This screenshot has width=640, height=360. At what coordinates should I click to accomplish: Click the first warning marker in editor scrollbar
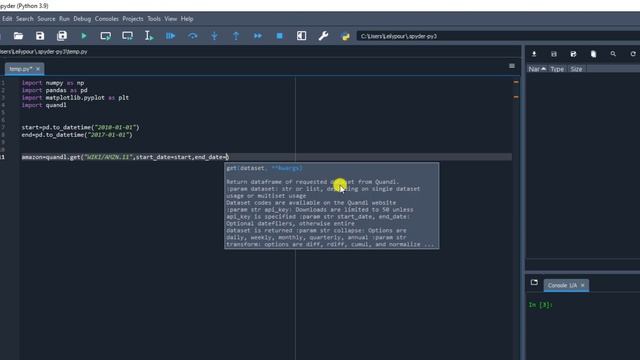pos(516,82)
